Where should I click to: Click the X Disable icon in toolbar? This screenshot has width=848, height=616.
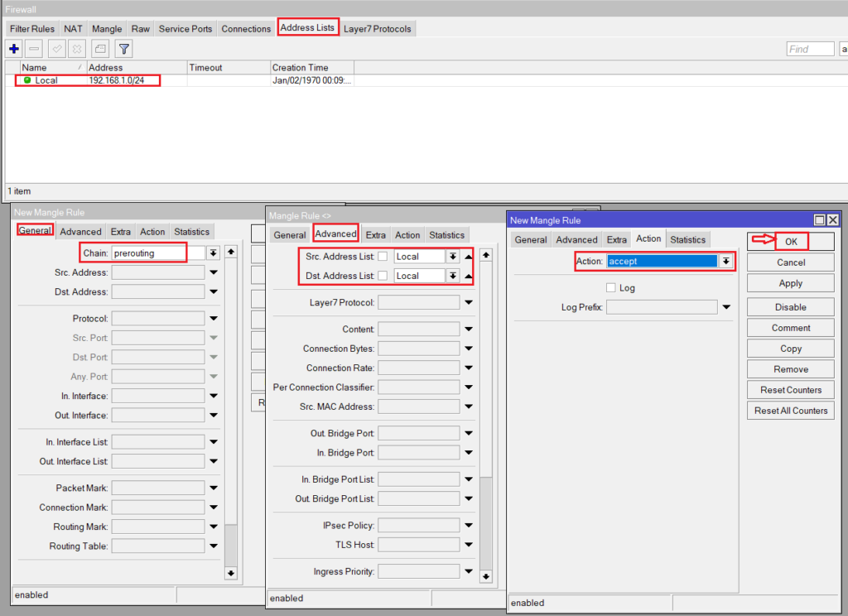click(x=77, y=49)
